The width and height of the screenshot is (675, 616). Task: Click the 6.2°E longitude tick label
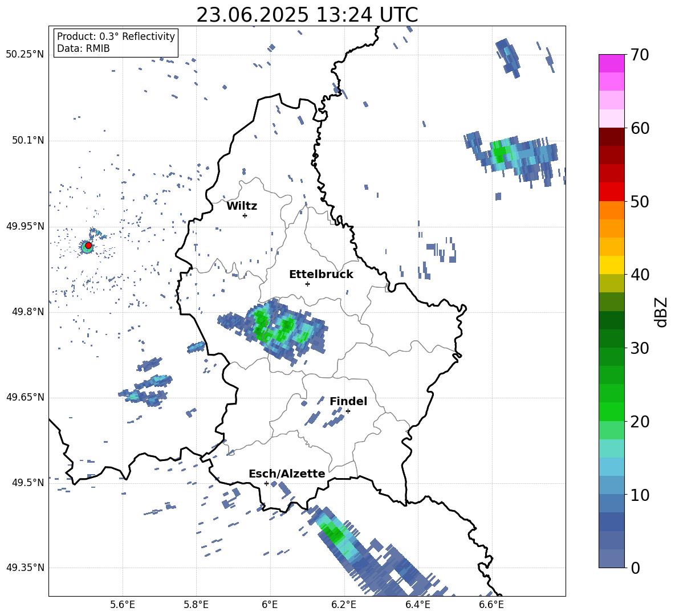(x=344, y=605)
